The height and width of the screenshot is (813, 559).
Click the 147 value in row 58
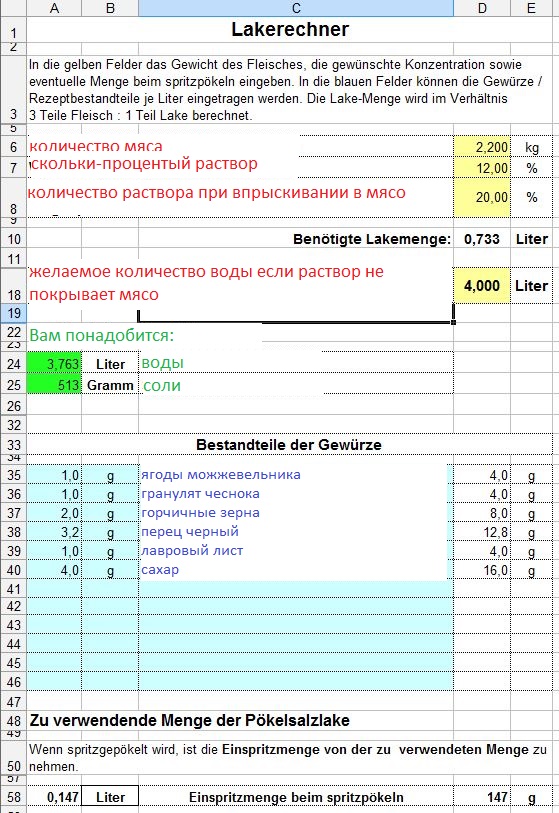[482, 797]
